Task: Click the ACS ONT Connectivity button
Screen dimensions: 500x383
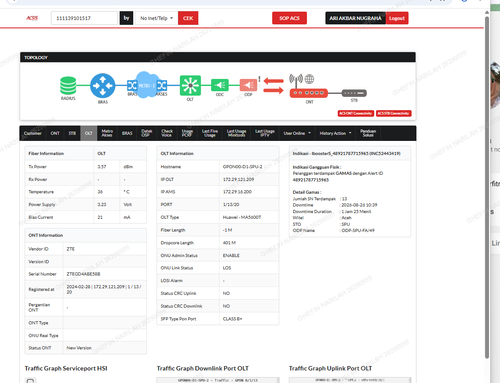Action: (356, 113)
